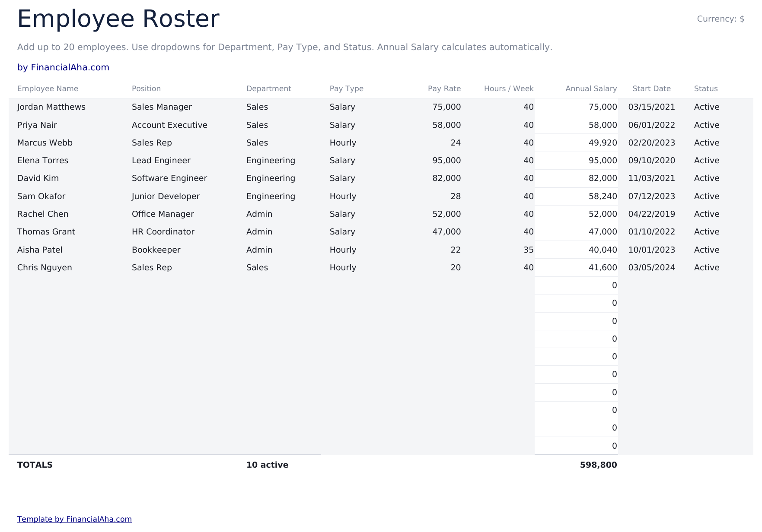Select the Priya Nair name cell

click(66, 125)
